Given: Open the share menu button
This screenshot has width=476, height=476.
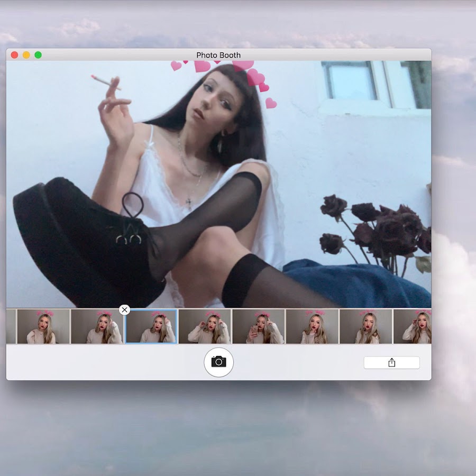Looking at the screenshot, I should 391,362.
